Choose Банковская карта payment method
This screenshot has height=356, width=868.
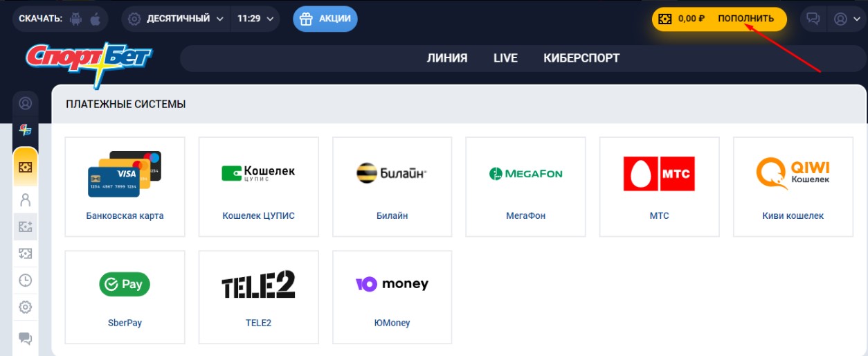[x=125, y=187]
